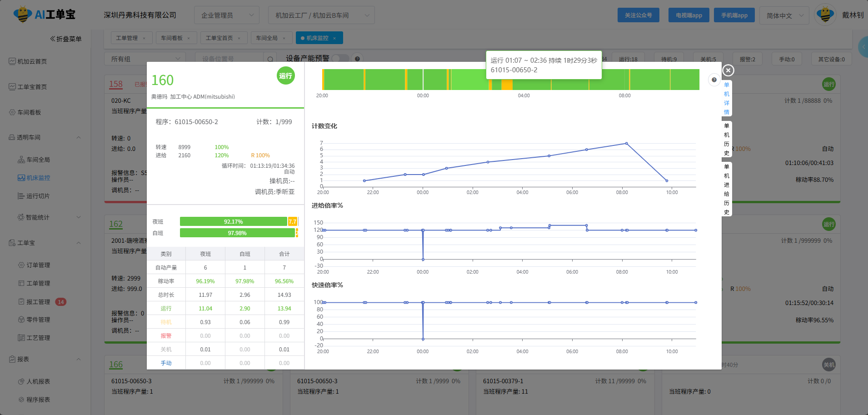Click the 关注公众号 button
868x415 pixels.
pos(638,15)
